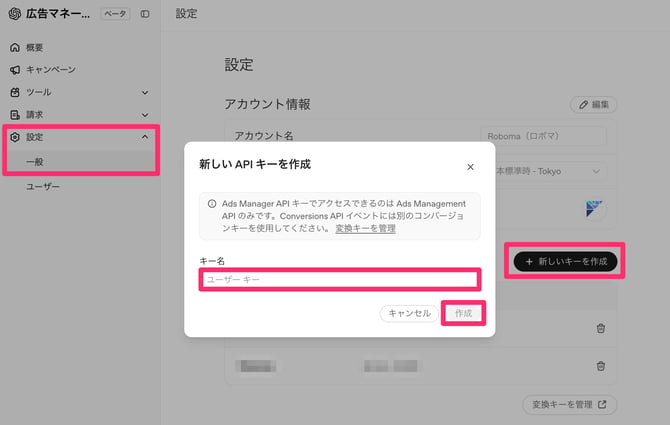The height and width of the screenshot is (425, 670).
Task: Click the billing icon beside 請求
Action: [x=15, y=114]
